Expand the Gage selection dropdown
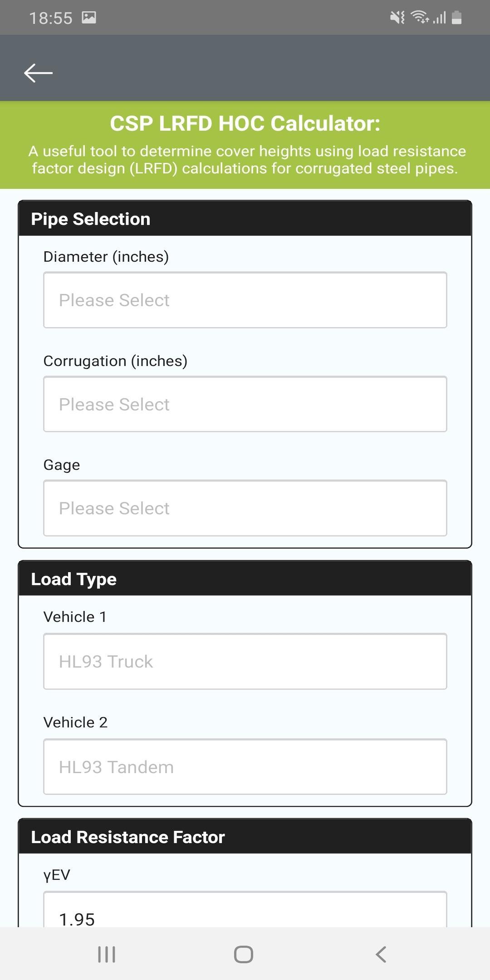 (245, 508)
